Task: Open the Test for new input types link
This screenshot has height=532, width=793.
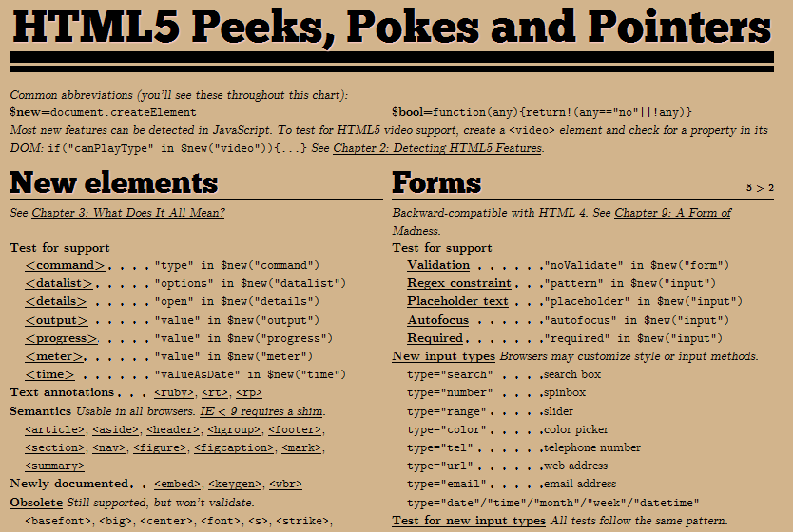Action: point(469,521)
